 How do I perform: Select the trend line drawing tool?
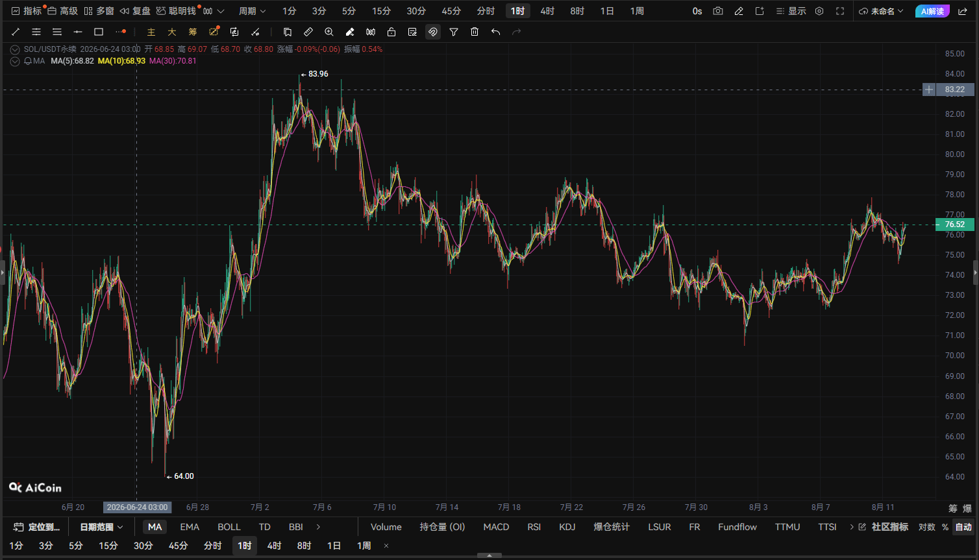[16, 32]
